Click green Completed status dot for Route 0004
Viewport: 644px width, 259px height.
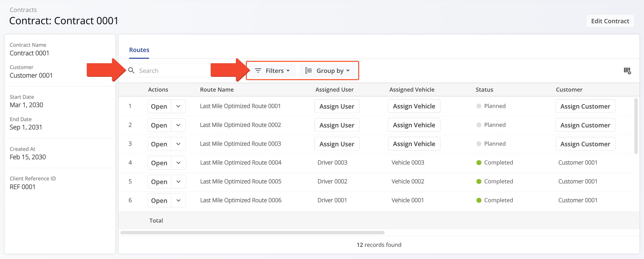click(x=479, y=163)
